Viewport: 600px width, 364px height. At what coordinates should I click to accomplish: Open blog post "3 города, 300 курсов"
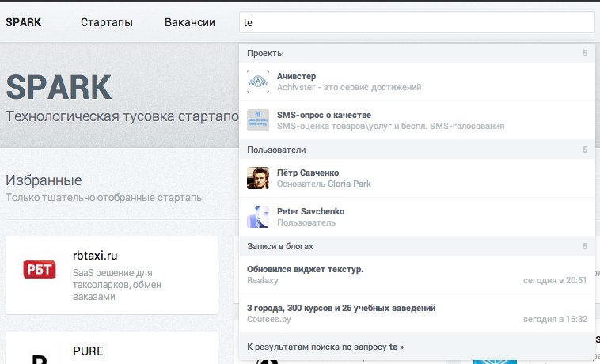tap(341, 308)
